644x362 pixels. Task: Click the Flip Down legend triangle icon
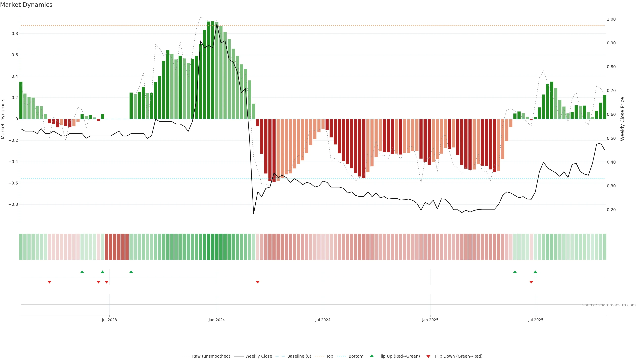pos(428,356)
